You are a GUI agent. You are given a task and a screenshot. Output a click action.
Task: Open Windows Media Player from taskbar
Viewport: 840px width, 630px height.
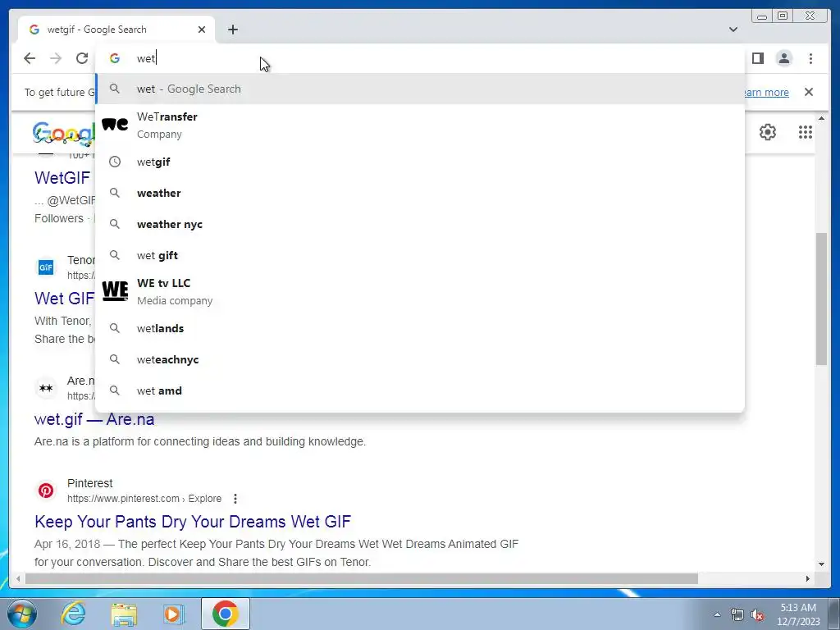[173, 614]
